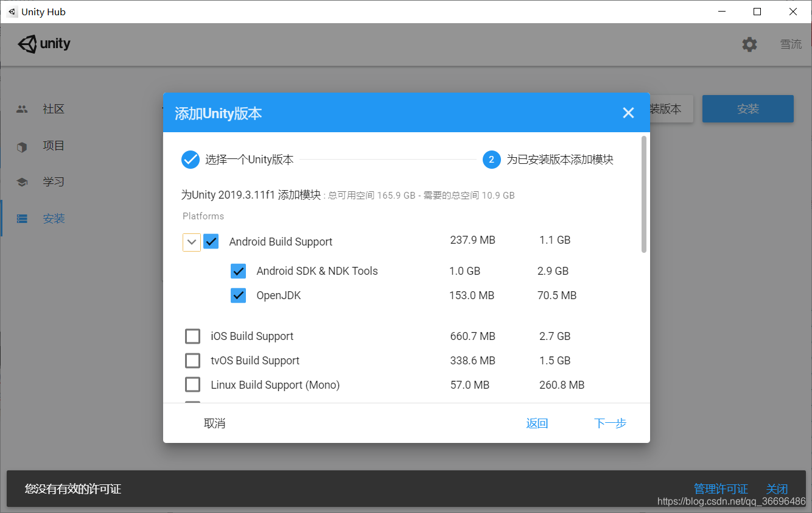This screenshot has height=513, width=812.
Task: Click the installs list icon
Action: coord(22,219)
